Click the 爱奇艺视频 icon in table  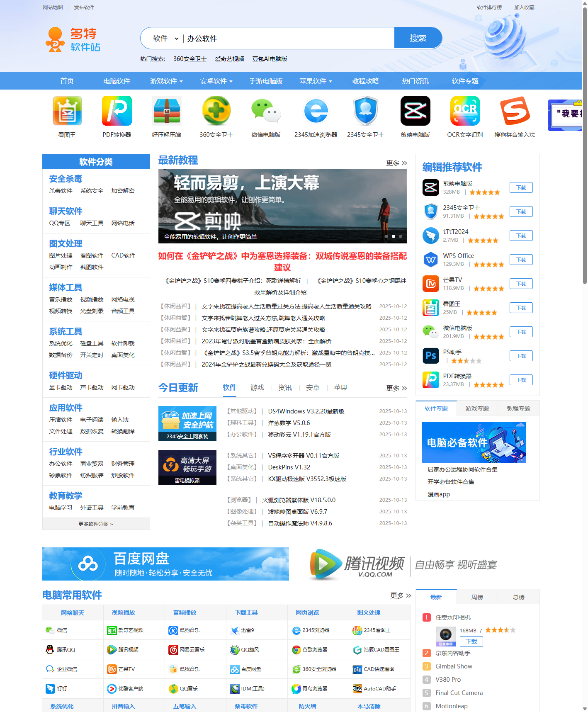click(112, 630)
